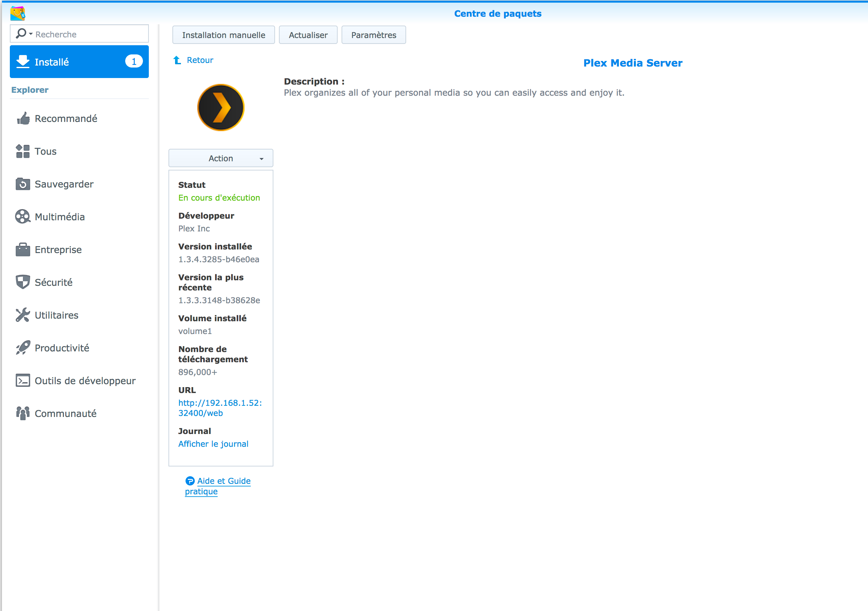Click the Aide et Guide help icon
This screenshot has width=868, height=611.
190,481
